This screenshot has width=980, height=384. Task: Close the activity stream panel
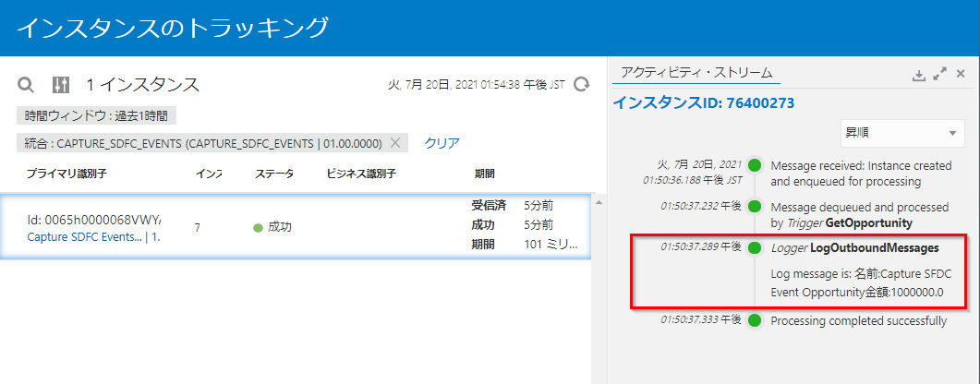[x=961, y=74]
